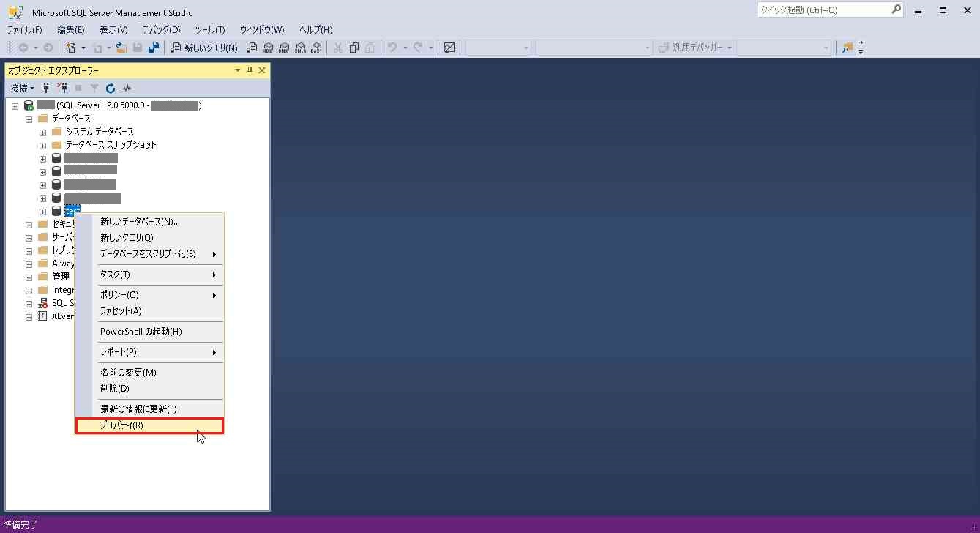The width and height of the screenshot is (980, 533).
Task: Click the Navigate Forward toolbar icon
Action: pos(48,48)
